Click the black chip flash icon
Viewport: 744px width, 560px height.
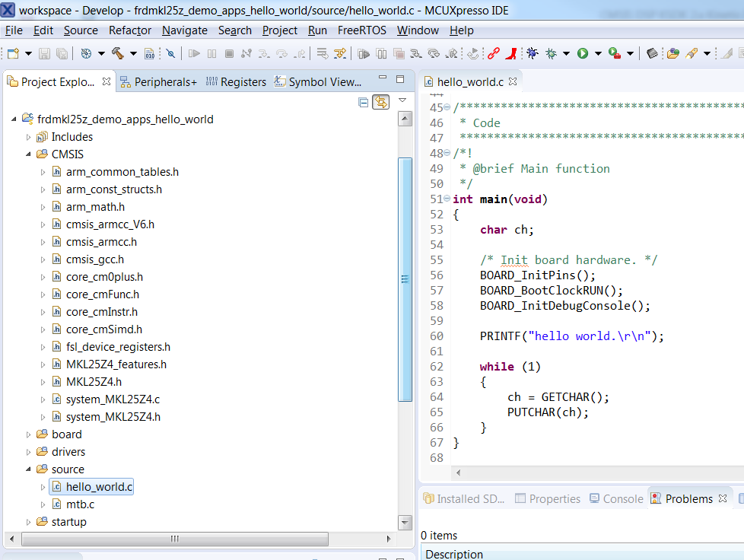[x=653, y=53]
